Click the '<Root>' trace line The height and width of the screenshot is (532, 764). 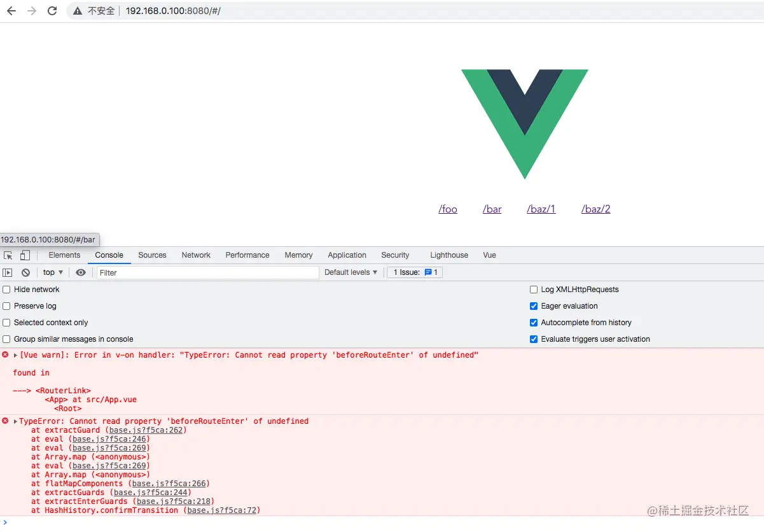point(67,409)
